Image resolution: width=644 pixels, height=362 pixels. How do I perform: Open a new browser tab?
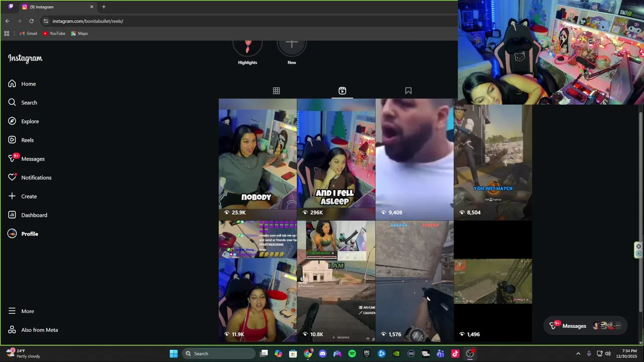pos(104,7)
